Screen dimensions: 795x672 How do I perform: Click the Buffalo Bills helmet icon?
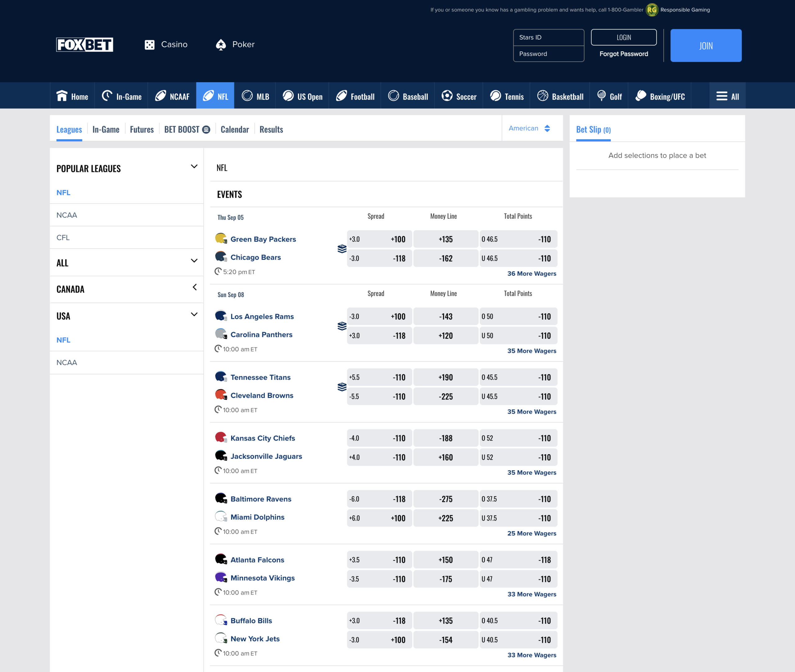click(x=221, y=620)
